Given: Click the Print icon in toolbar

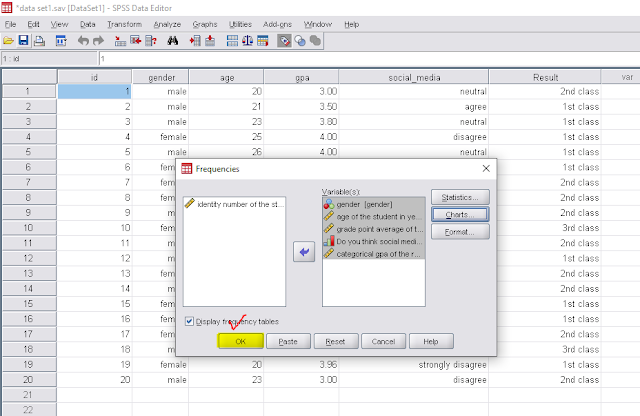Looking at the screenshot, I should [x=39, y=41].
